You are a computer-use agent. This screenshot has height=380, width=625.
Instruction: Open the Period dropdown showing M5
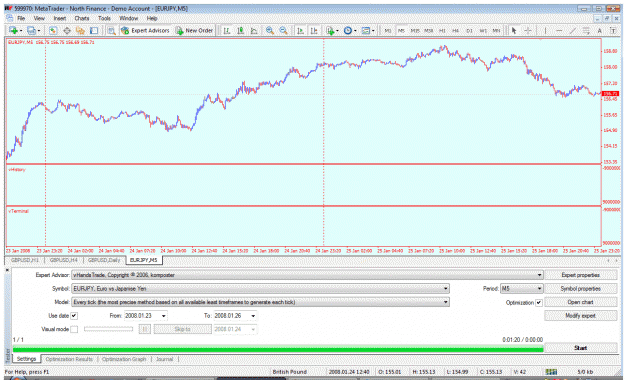tap(539, 289)
